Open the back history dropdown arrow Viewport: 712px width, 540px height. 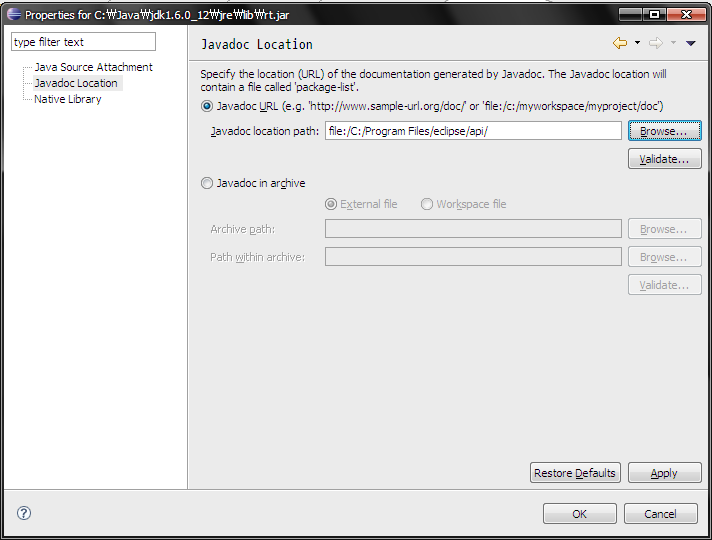pos(638,43)
